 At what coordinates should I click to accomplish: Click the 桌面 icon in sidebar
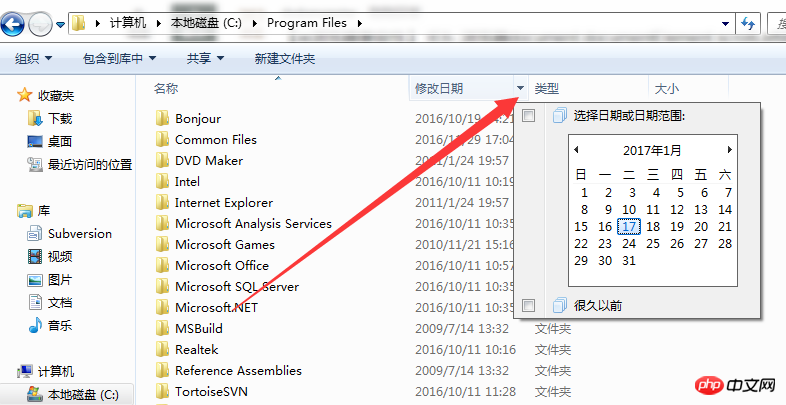pyautogui.click(x=35, y=142)
